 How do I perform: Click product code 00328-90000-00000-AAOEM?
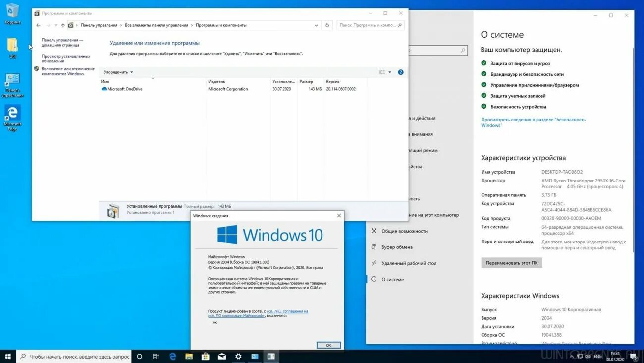pos(571,218)
